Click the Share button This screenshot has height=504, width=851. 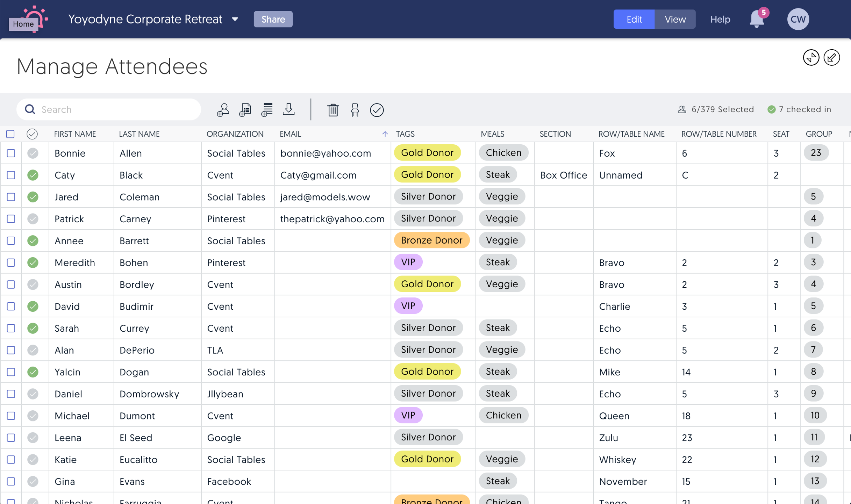point(273,19)
